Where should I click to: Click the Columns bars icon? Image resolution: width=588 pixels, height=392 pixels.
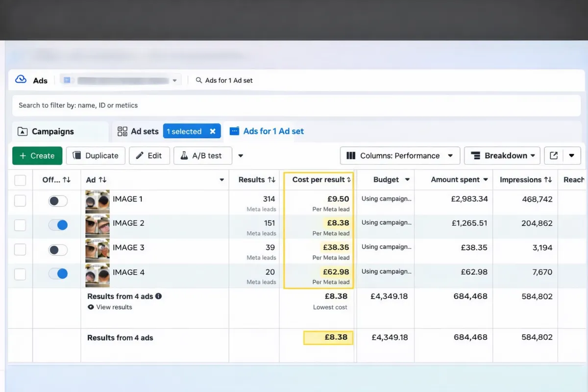(351, 156)
